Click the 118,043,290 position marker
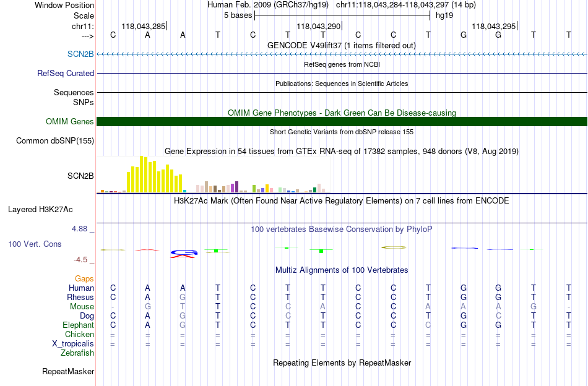 click(x=319, y=26)
